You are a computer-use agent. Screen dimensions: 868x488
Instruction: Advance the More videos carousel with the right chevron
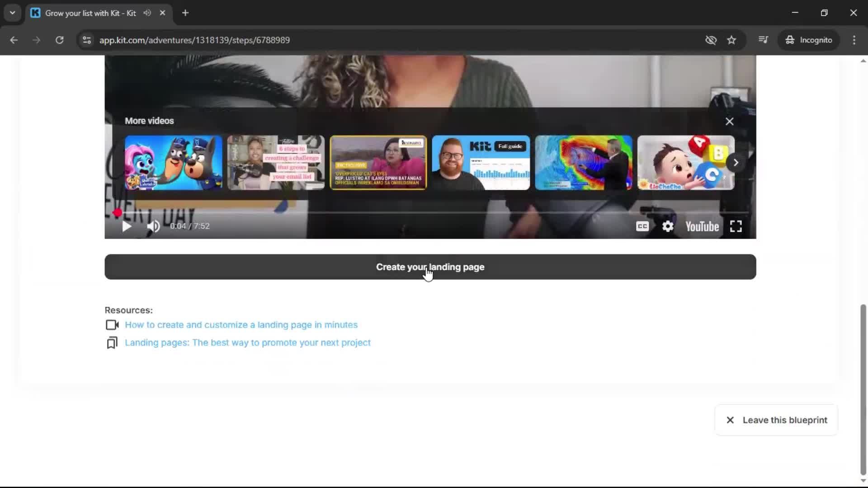(736, 163)
